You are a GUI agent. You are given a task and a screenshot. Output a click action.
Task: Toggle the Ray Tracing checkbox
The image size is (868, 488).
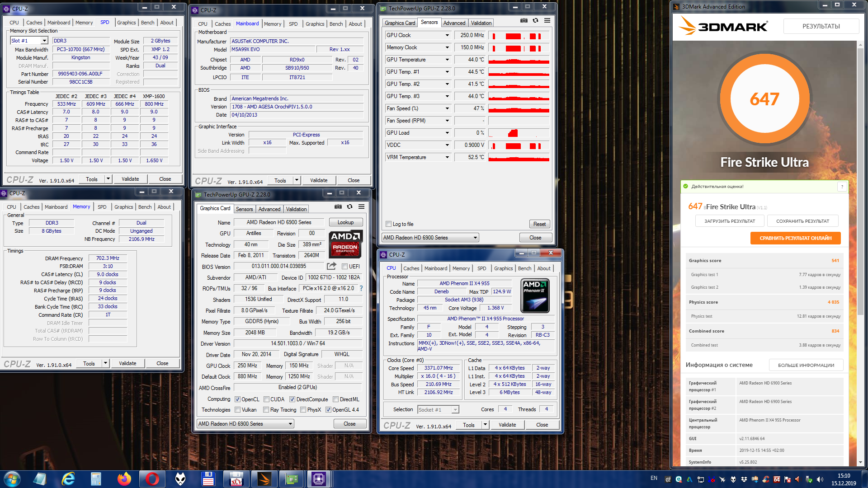[x=266, y=410]
